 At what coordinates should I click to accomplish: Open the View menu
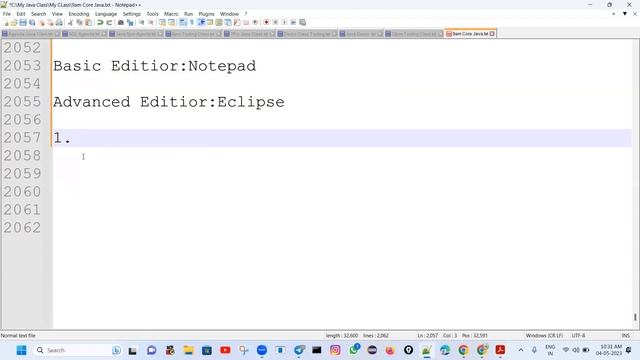coord(57,14)
